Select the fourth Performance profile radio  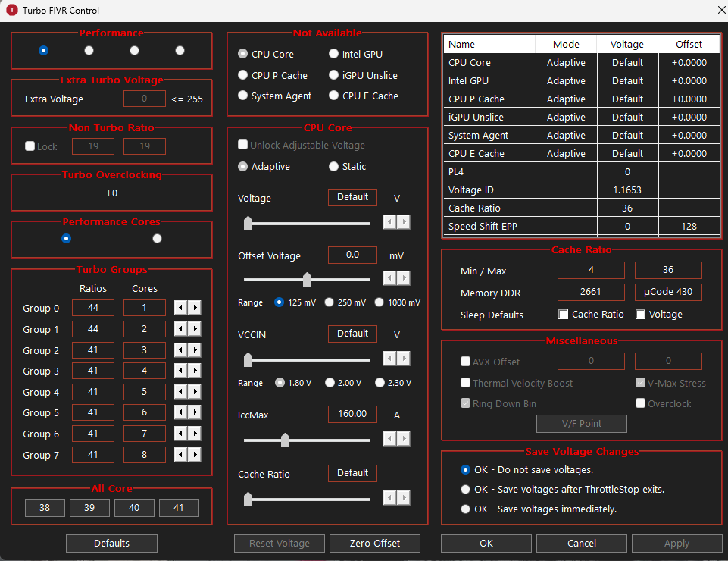click(180, 50)
